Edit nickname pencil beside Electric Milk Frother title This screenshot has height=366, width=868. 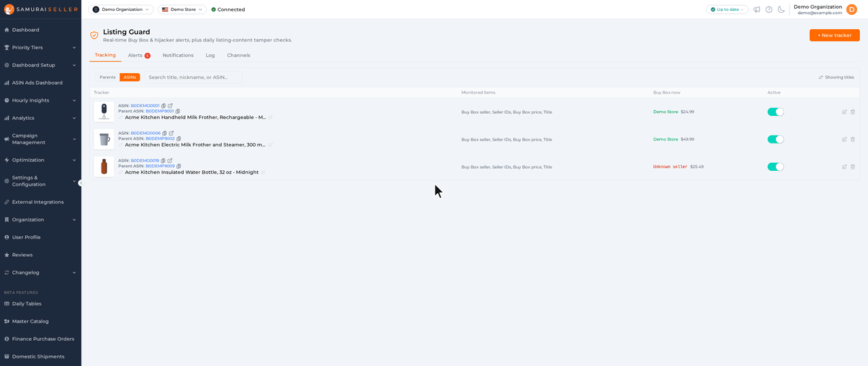[x=271, y=144]
